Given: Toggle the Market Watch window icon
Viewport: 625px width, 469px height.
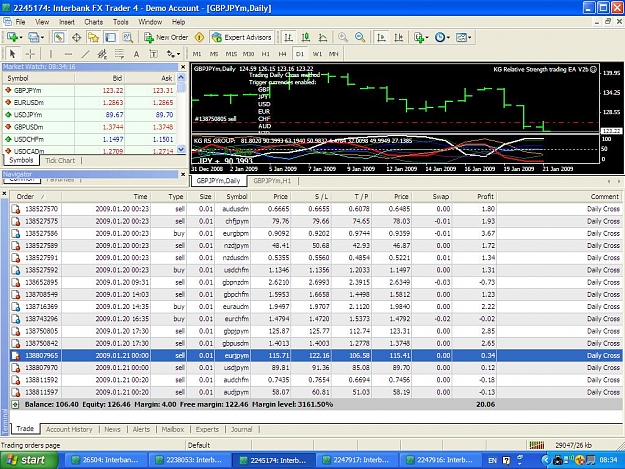Looking at the screenshot, I should tap(59, 37).
